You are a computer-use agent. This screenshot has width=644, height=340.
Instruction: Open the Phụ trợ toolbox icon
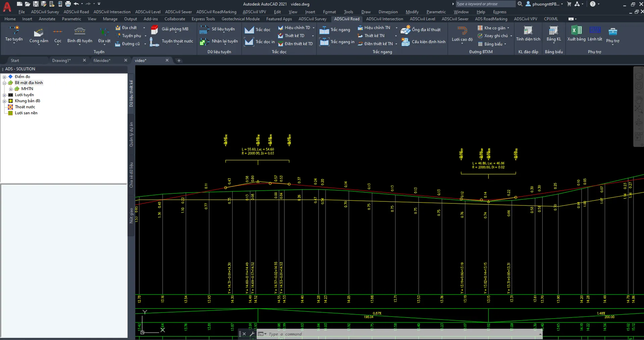[613, 31]
